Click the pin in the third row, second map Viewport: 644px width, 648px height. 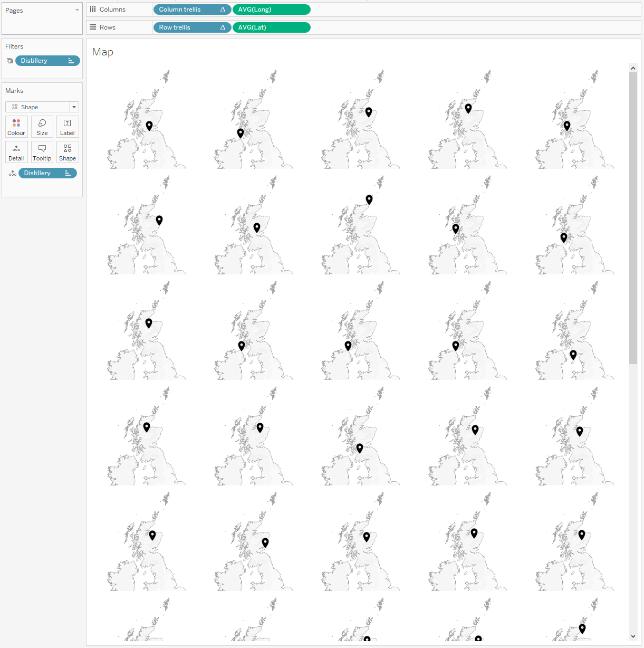[242, 346]
